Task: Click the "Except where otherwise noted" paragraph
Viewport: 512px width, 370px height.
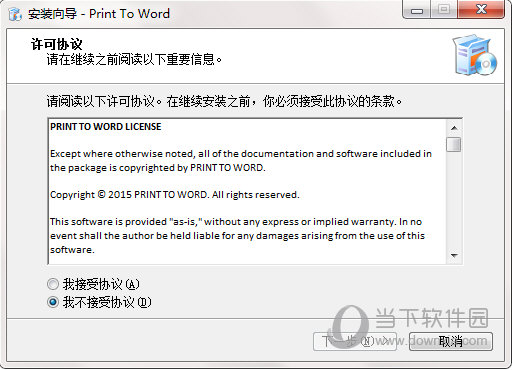Action: (241, 161)
